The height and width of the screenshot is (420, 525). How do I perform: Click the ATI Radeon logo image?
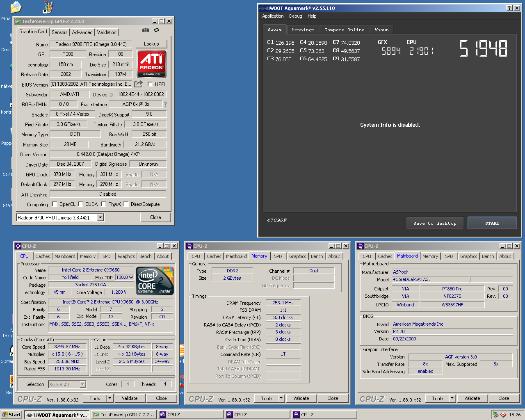(x=151, y=64)
